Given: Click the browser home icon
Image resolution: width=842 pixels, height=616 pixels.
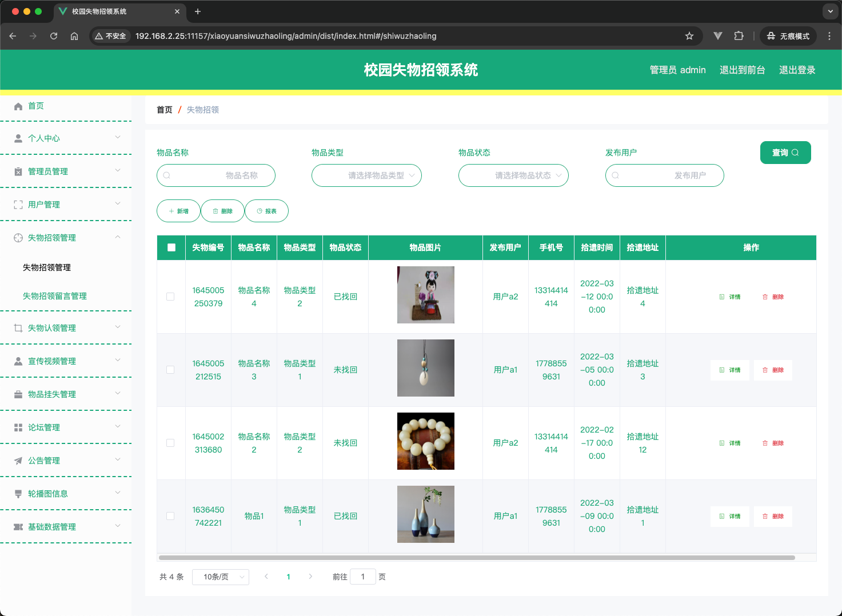Looking at the screenshot, I should [74, 36].
